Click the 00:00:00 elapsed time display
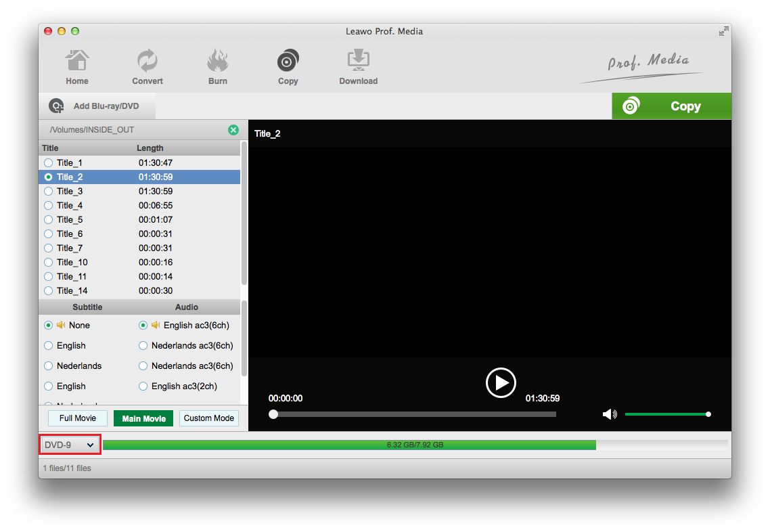This screenshot has width=770, height=532. click(x=286, y=399)
